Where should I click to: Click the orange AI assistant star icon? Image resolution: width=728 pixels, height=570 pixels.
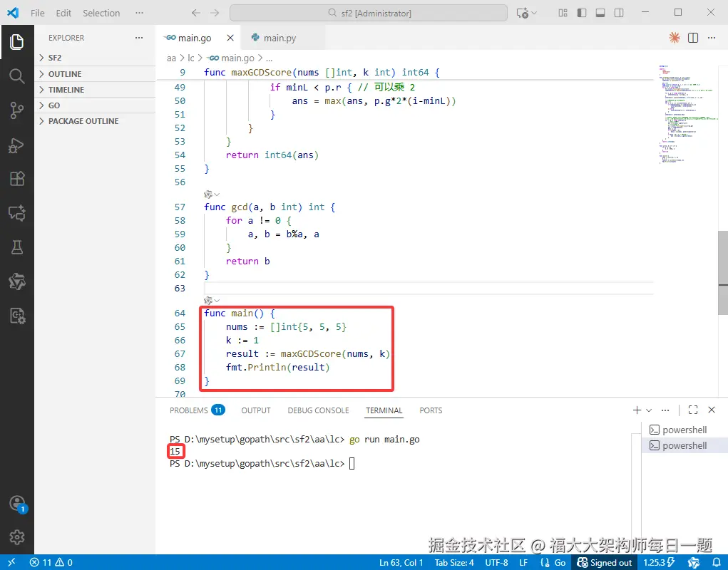pyautogui.click(x=674, y=38)
